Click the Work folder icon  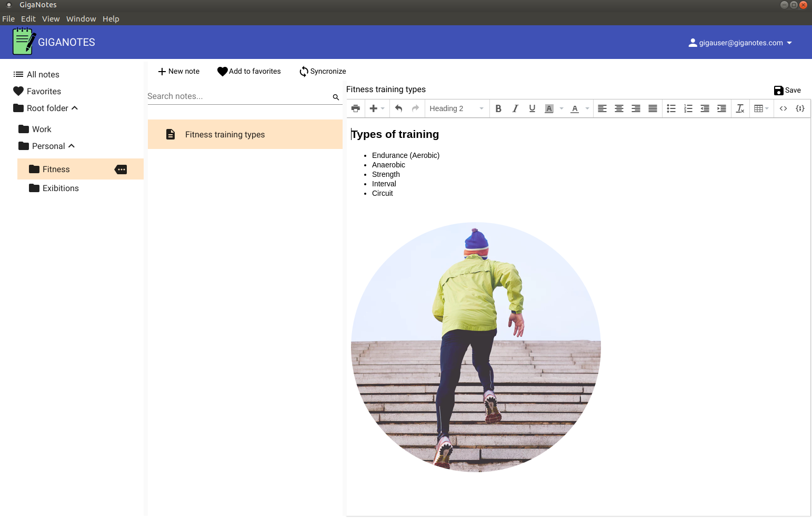coord(24,129)
